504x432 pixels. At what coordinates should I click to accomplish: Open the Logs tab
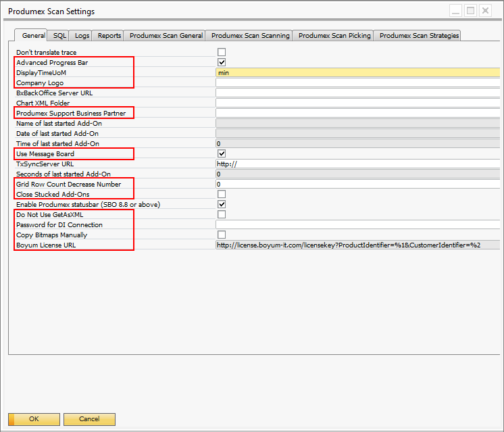coord(82,36)
